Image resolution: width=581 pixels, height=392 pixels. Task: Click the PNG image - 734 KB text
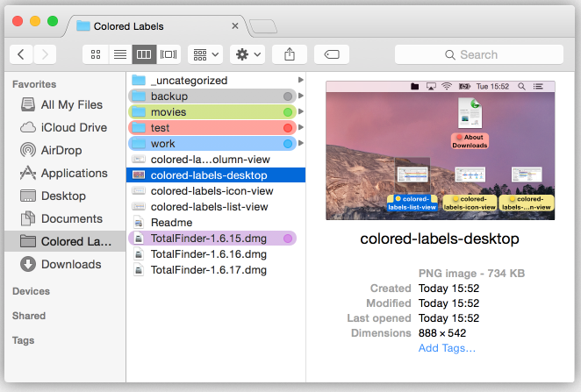471,274
